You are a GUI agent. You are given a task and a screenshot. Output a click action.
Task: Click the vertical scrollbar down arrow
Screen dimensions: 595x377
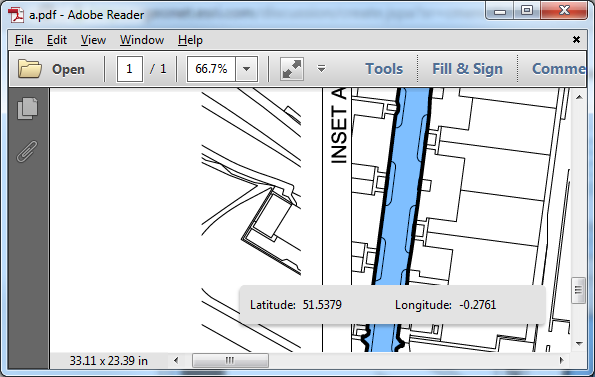(x=579, y=344)
